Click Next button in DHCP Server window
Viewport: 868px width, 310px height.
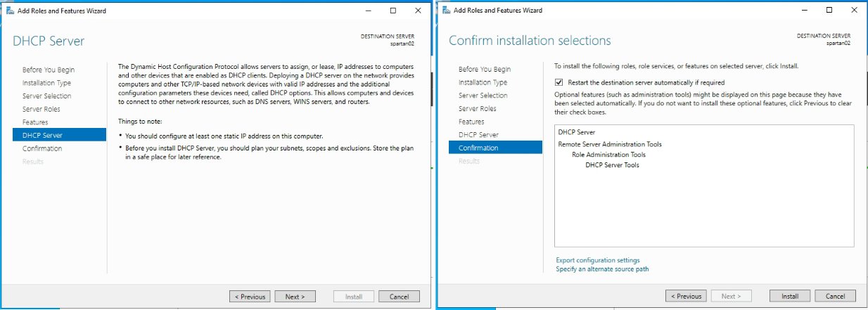point(295,297)
